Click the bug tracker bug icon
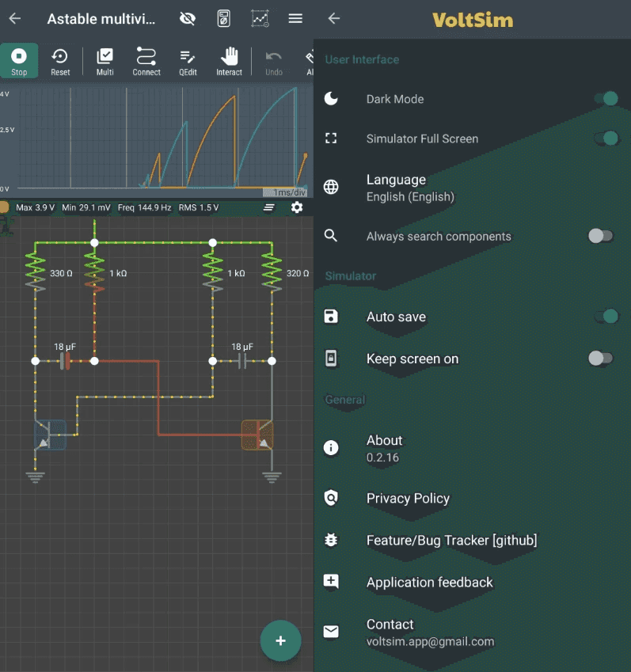Viewport: 631px width, 672px height. click(331, 540)
